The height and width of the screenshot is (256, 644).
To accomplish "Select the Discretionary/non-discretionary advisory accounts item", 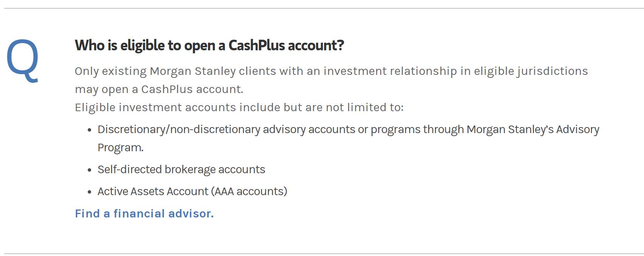I will (348, 130).
